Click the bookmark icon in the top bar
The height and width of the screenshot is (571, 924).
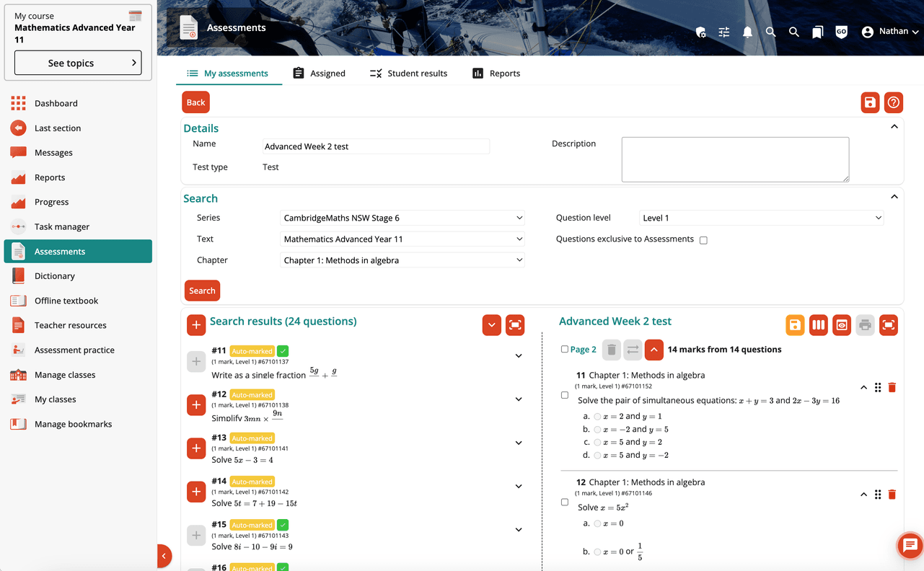click(x=817, y=32)
